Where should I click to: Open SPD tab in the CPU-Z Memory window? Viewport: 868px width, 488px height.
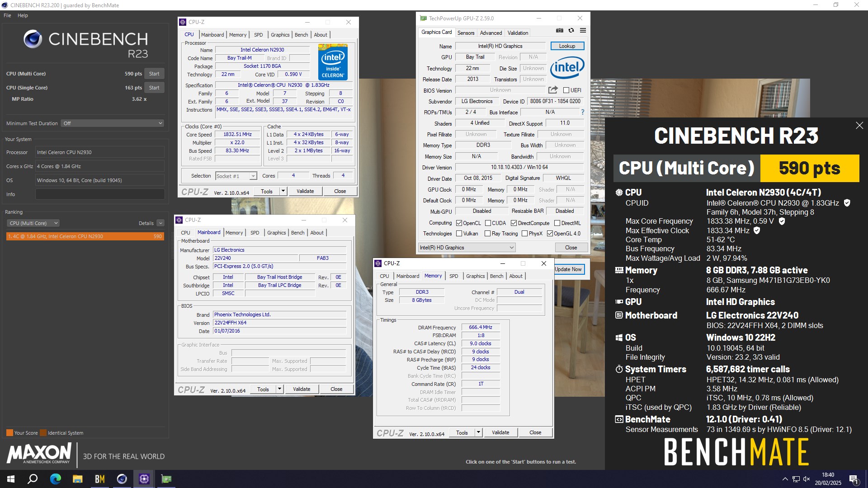(x=454, y=276)
